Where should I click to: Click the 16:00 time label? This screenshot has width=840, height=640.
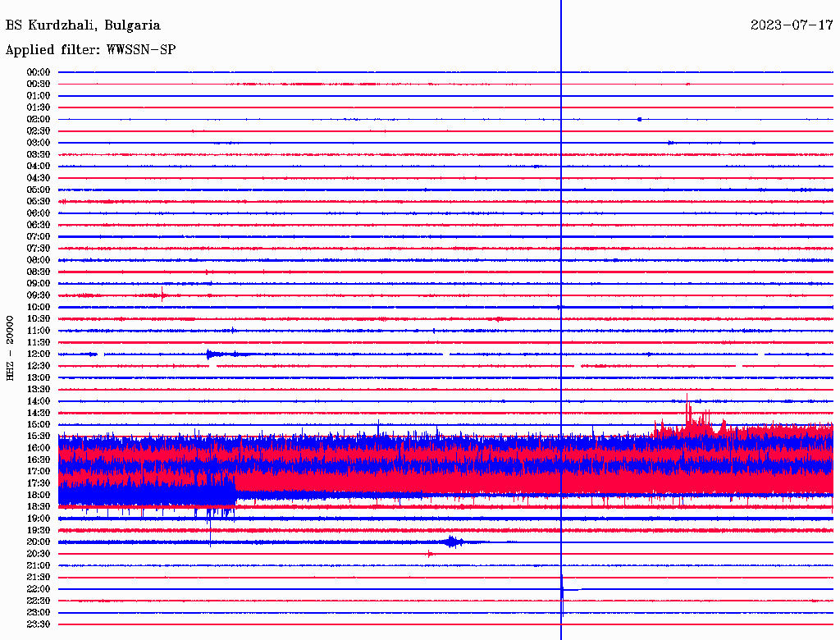tap(39, 448)
